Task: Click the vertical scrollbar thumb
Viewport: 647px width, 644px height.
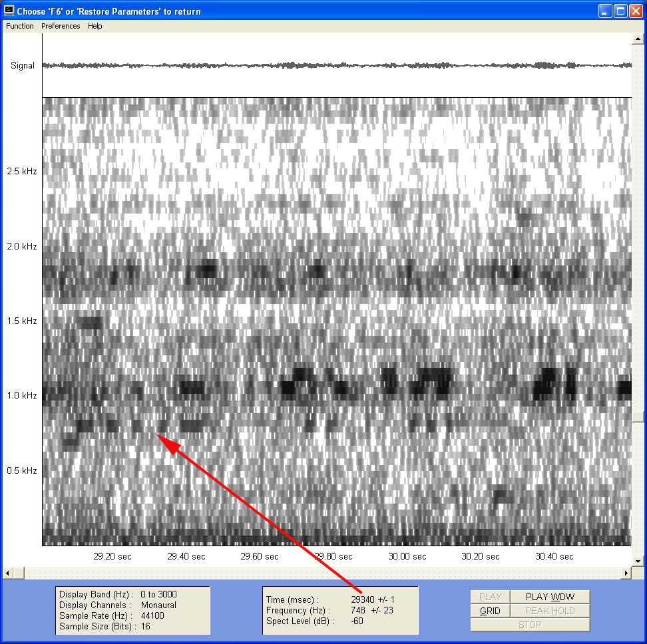Action: click(638, 417)
